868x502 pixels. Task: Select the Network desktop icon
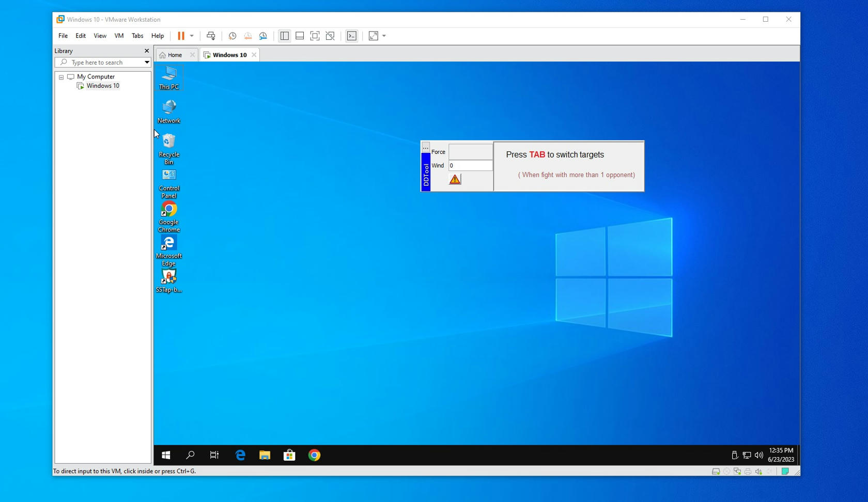169,112
